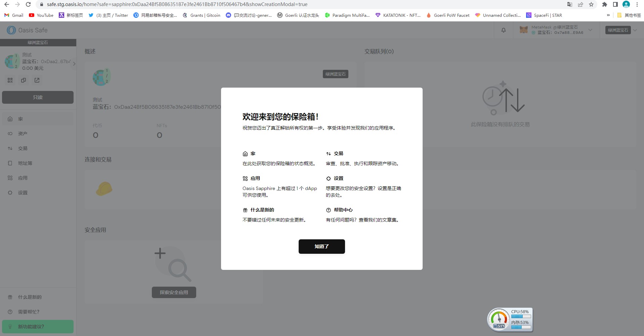
Task: Click the 知道了 button in the welcome modal
Action: pyautogui.click(x=321, y=246)
